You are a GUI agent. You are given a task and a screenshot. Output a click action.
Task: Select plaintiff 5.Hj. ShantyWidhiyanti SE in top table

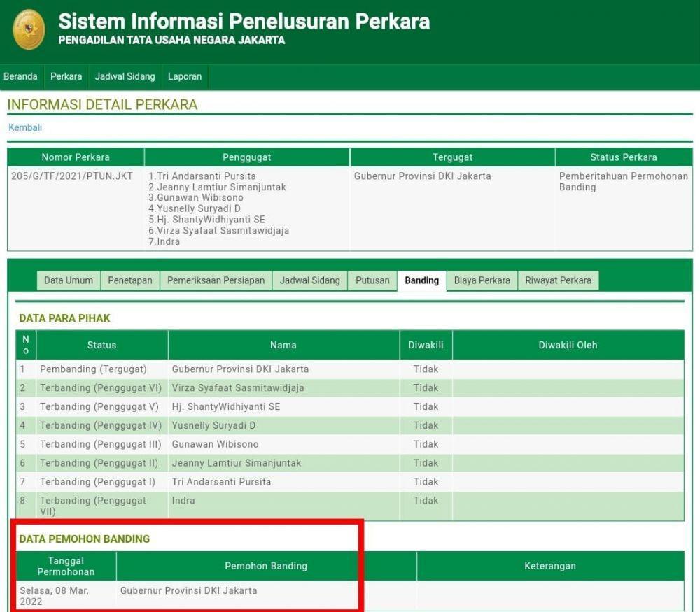tap(206, 220)
